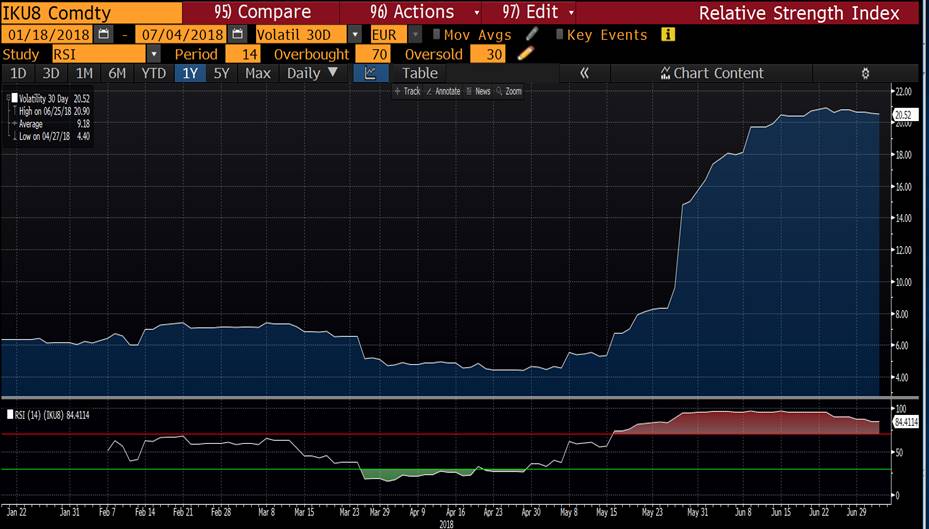929x529 pixels.
Task: Edit the Overbought value 70
Action: pyautogui.click(x=372, y=54)
